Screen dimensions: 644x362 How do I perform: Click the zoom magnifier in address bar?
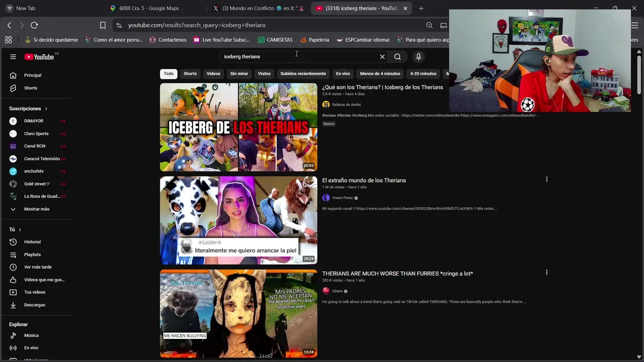coord(429,25)
